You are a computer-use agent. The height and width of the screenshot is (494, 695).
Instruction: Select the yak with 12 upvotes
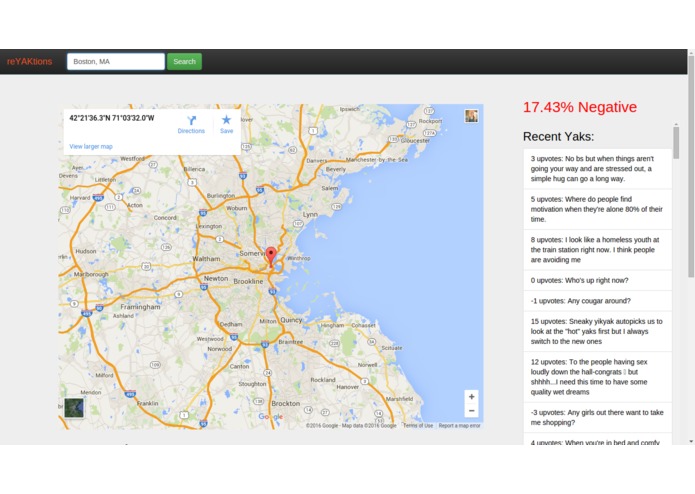click(597, 377)
